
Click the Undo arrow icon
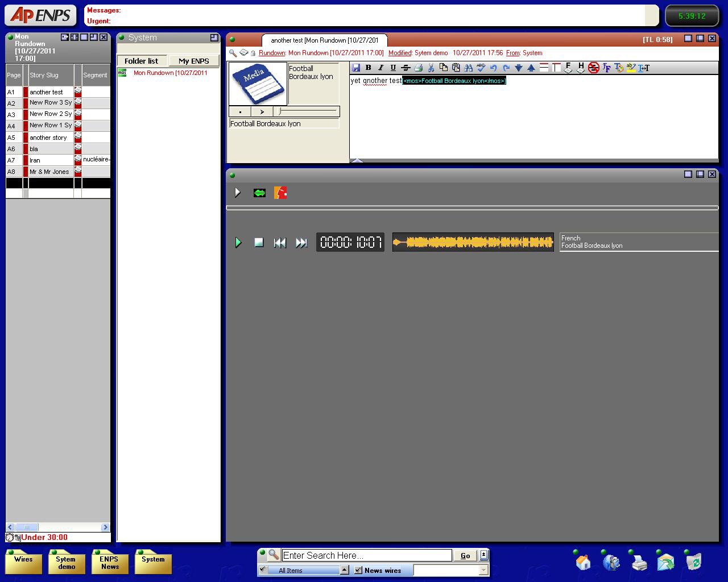pyautogui.click(x=494, y=68)
